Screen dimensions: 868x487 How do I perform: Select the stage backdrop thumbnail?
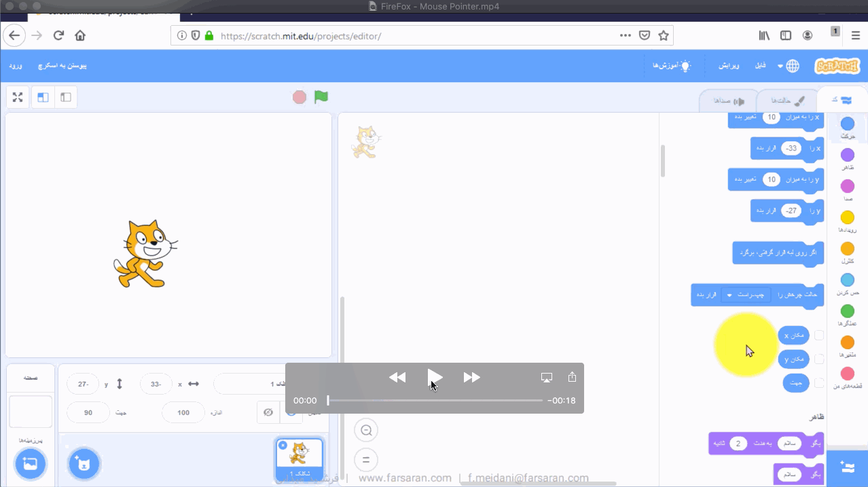pos(31,412)
